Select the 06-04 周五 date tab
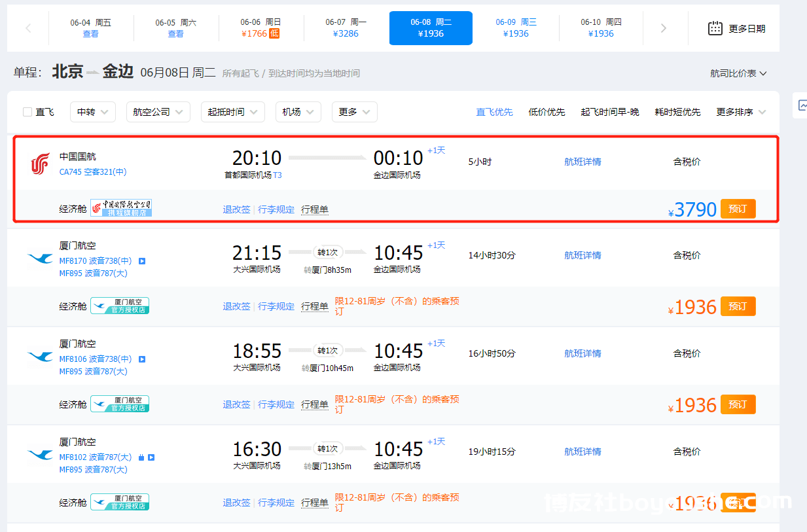Viewport: 807px width, 532px height. click(91, 28)
